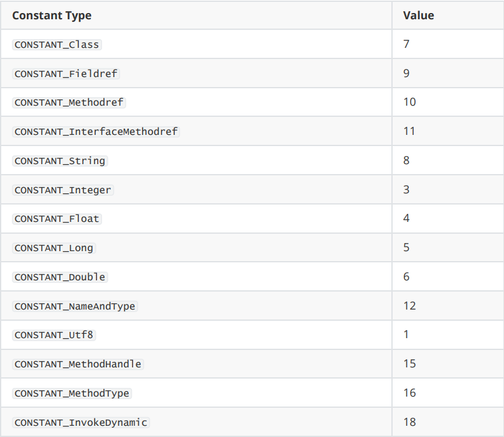
Task: Click value 7 in the CONSTANT_Class row
Action: (406, 44)
